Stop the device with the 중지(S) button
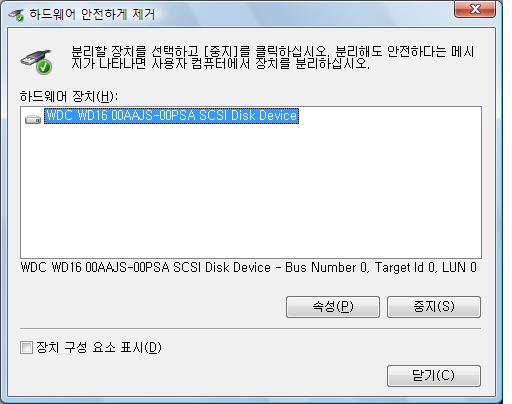The image size is (512, 404). click(434, 307)
